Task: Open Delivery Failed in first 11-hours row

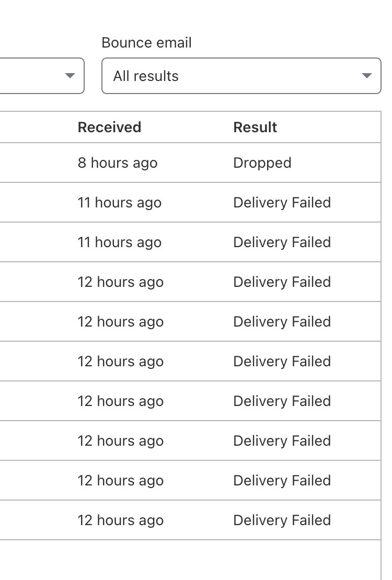Action: coord(282,202)
